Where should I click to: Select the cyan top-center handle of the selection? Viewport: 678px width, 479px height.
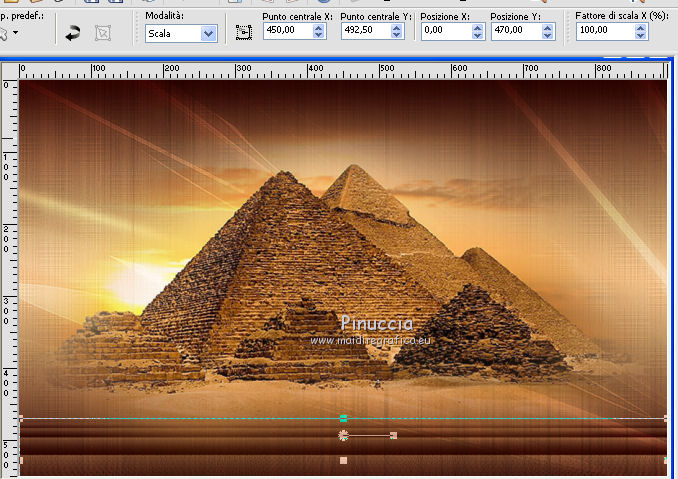(x=343, y=418)
